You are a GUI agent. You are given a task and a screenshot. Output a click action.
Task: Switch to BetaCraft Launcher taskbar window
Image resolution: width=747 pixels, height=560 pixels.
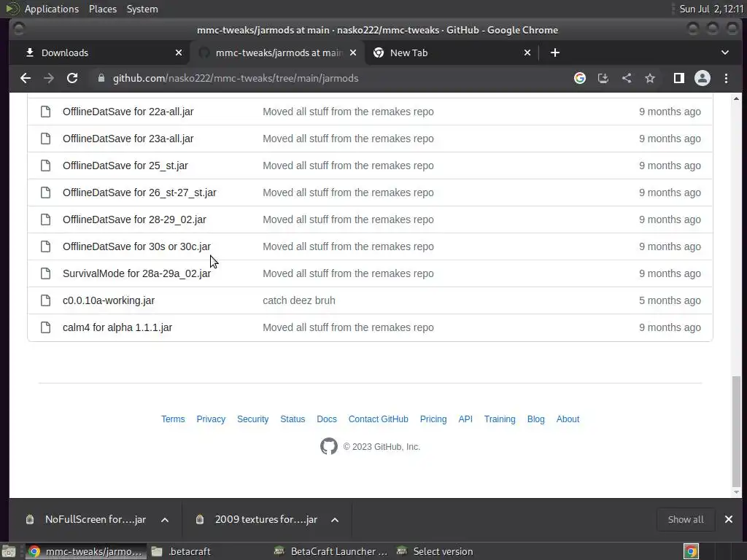pos(332,551)
